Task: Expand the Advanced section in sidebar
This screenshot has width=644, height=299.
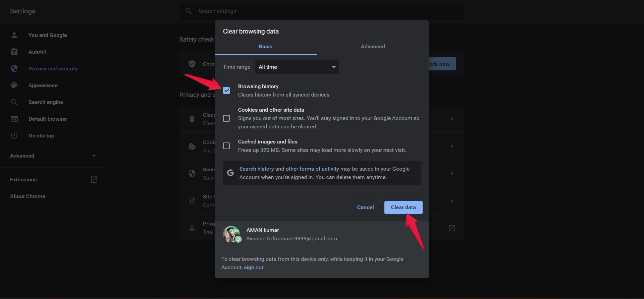Action: 53,156
